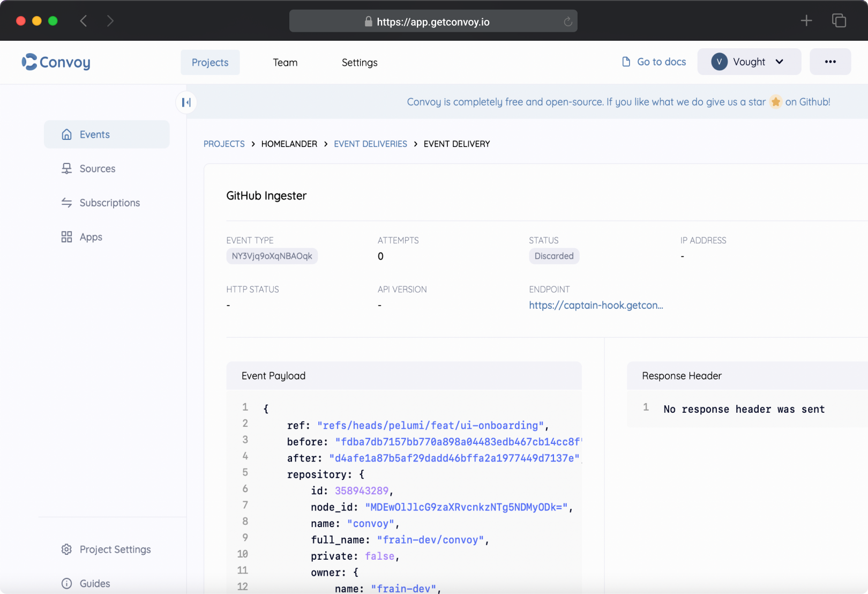This screenshot has height=594, width=868.
Task: Reload the page via address bar icon
Action: tap(567, 21)
